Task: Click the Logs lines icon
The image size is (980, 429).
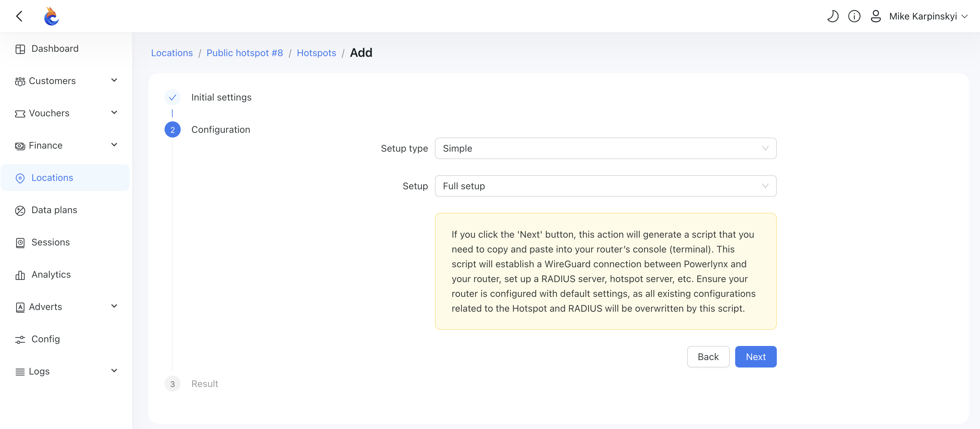Action: pos(20,372)
